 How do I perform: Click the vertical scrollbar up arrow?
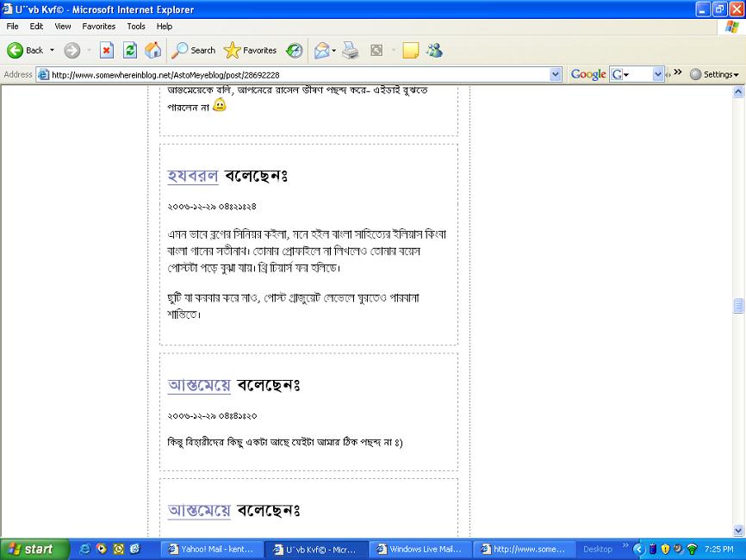(738, 91)
